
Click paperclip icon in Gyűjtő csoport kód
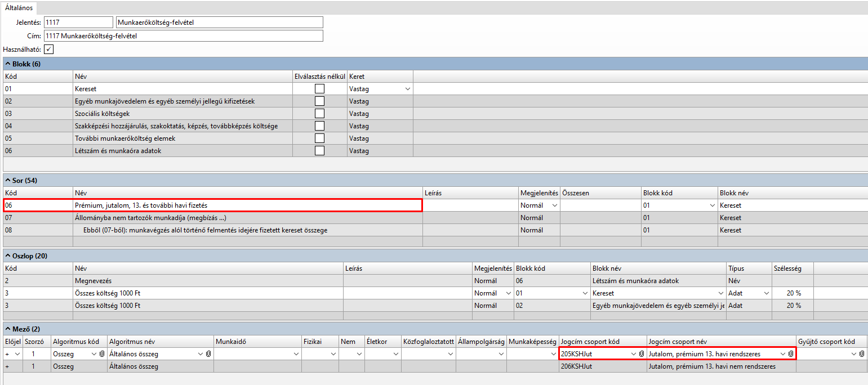(862, 354)
